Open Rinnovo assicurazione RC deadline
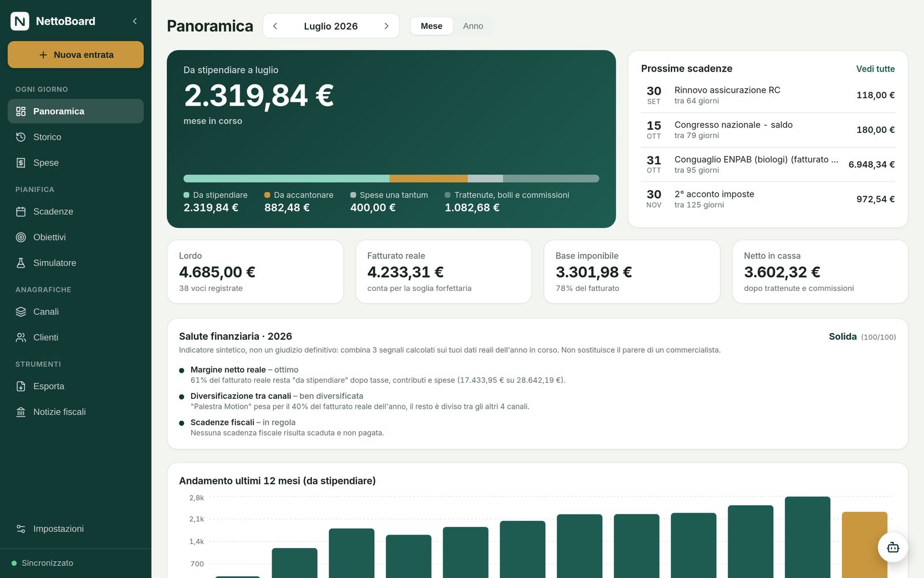Viewport: 924px width, 578px height. point(767,95)
